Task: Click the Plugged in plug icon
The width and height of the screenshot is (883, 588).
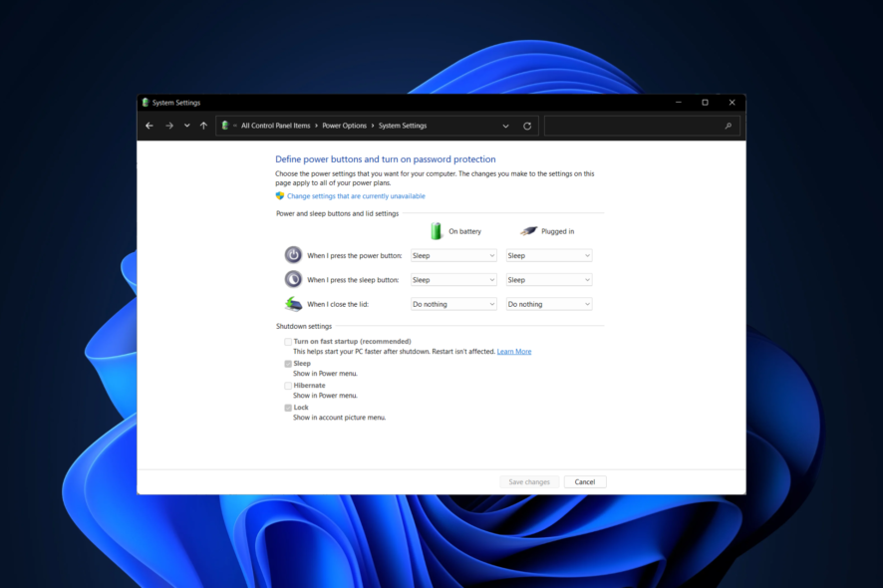Action: click(529, 231)
